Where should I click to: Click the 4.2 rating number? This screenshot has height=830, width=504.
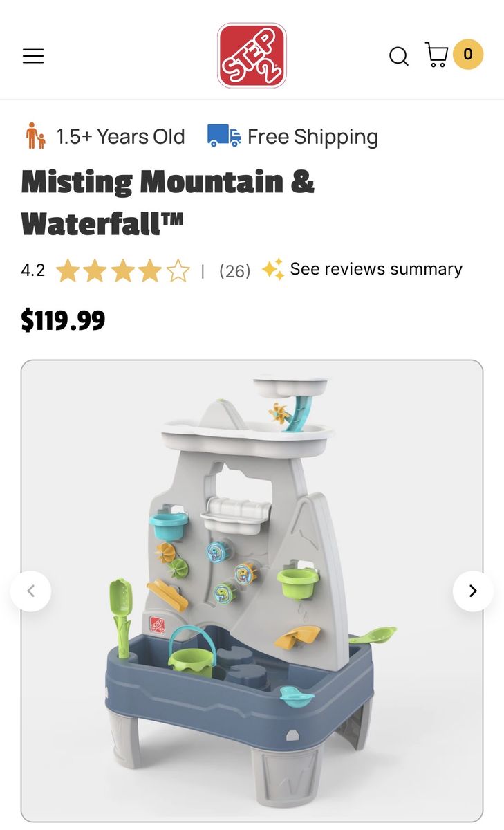click(x=33, y=270)
